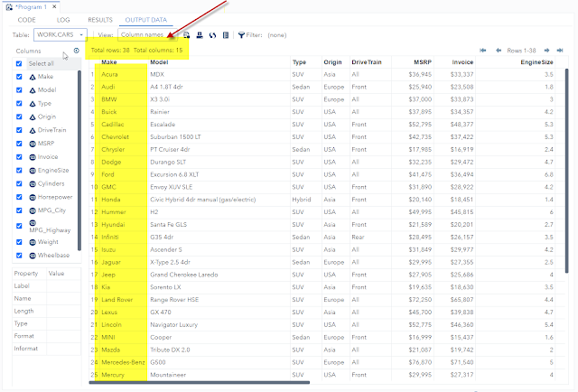Screen dimensions: 578x392
Task: Click the column display icon before Filter
Action: click(226, 35)
